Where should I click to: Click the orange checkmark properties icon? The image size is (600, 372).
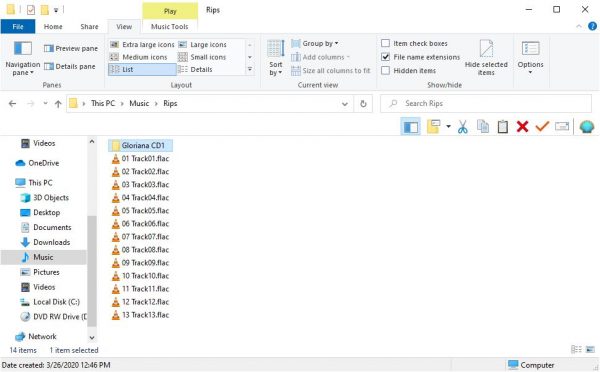tap(542, 126)
